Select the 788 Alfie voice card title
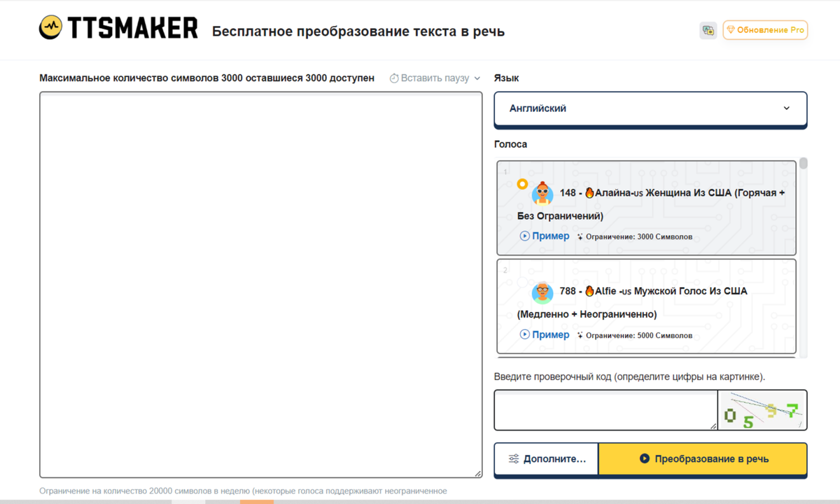Image resolution: width=840 pixels, height=504 pixels. (x=632, y=302)
